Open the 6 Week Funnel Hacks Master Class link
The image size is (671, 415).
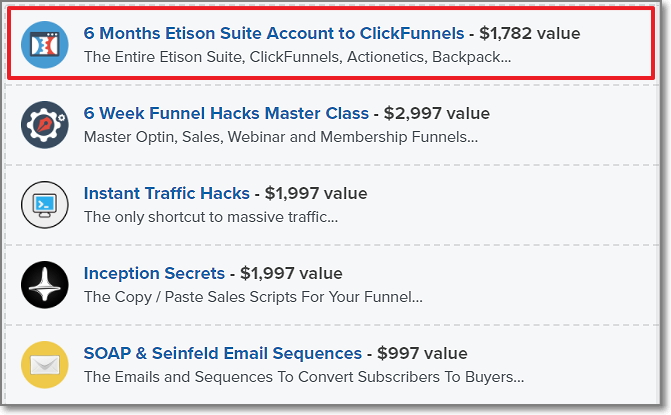[227, 113]
